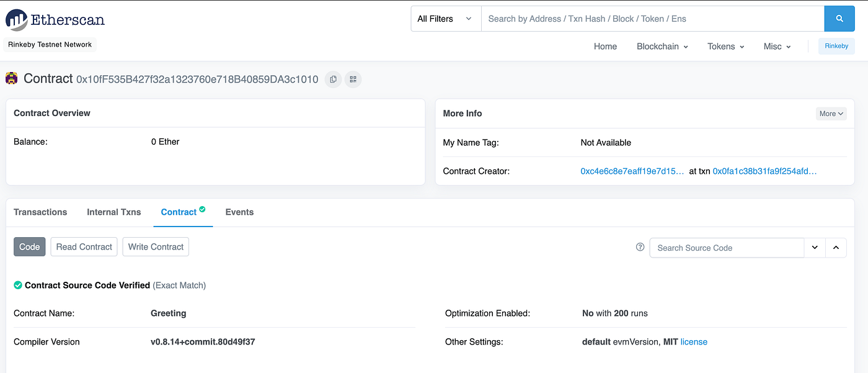Switch to the Internal Txns tab
Screen dimensions: 868x373
114,212
